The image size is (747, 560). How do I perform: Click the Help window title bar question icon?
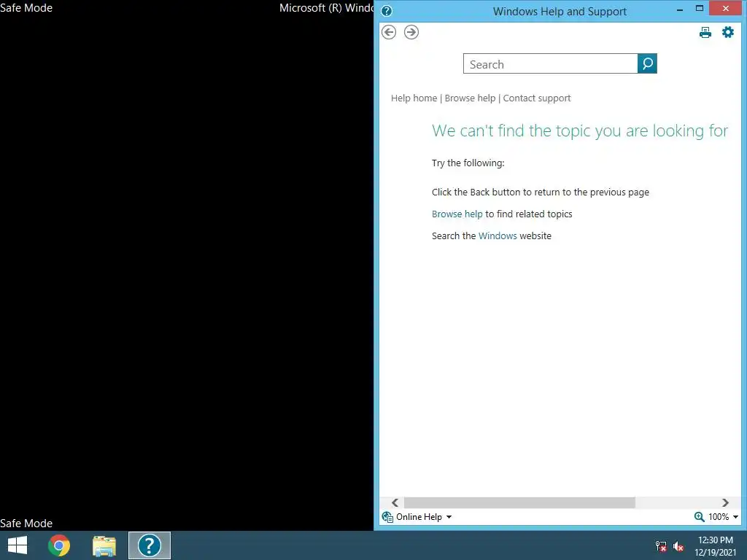pyautogui.click(x=387, y=11)
